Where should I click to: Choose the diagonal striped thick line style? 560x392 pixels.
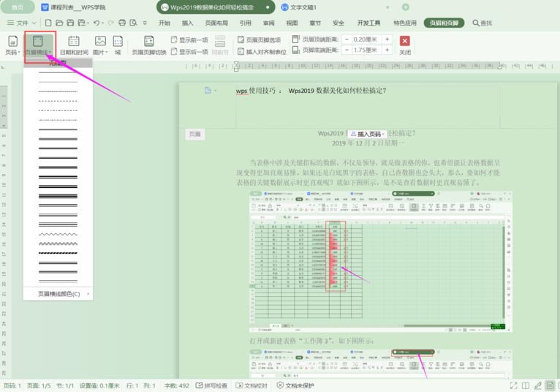(58, 253)
